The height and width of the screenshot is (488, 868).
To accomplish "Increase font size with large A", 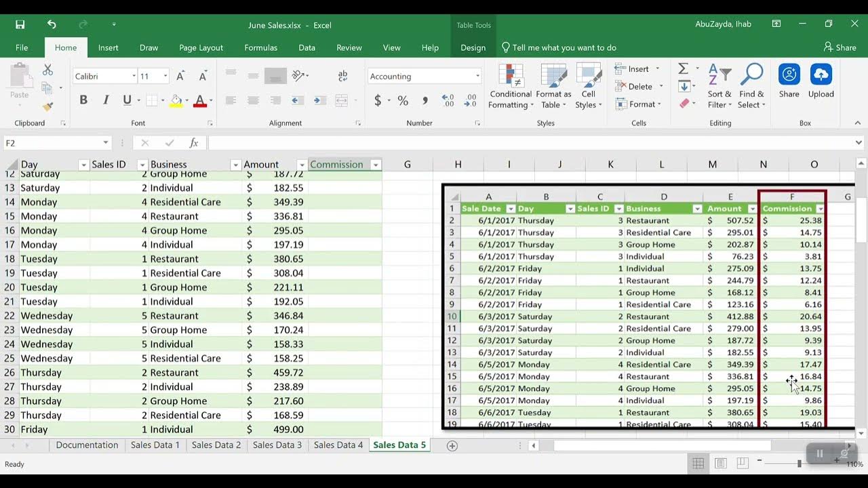I will tap(180, 77).
